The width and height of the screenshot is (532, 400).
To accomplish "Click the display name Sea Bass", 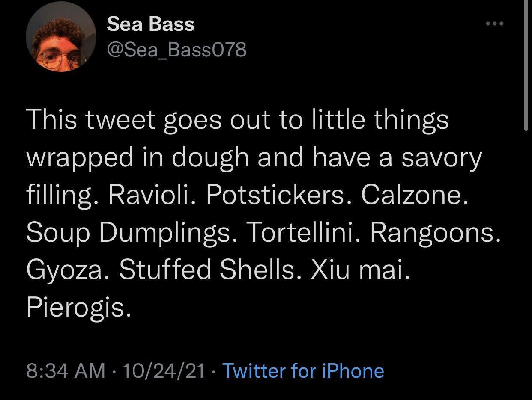I will (x=150, y=24).
